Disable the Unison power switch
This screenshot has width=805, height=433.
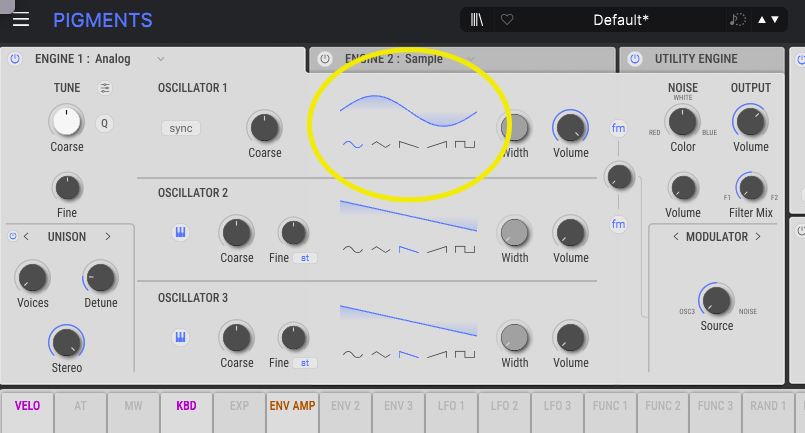[x=13, y=237]
